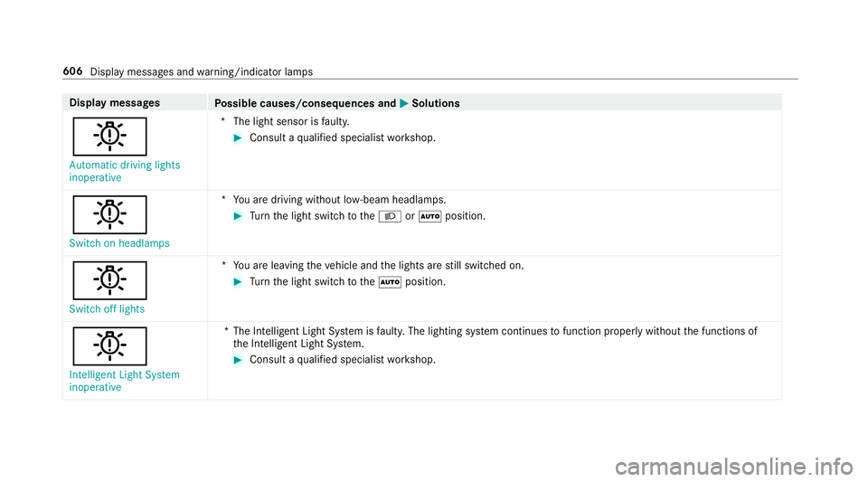Open the Switch off lights link

click(107, 308)
